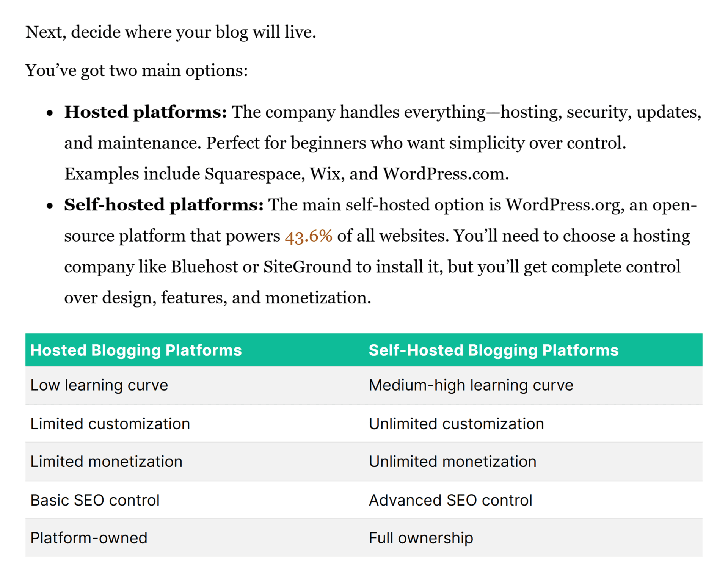
Task: Select the "Unlimited monetization" cell
Action: click(x=452, y=462)
